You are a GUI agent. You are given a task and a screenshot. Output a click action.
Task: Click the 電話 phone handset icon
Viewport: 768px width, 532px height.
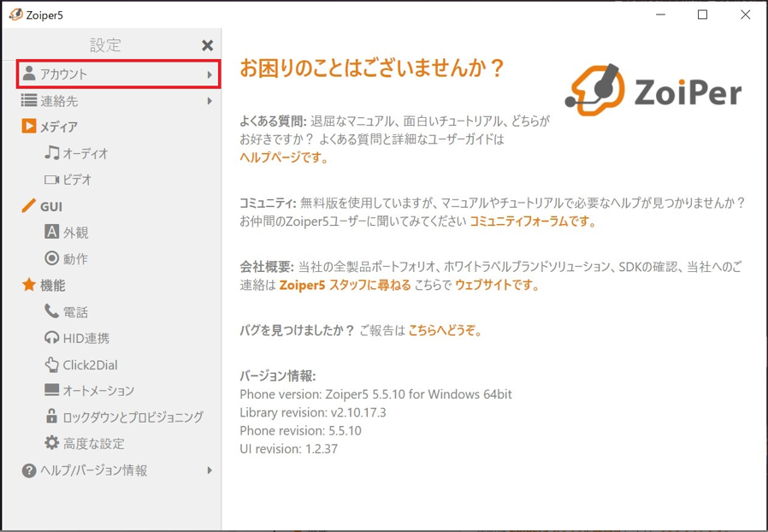click(x=52, y=310)
